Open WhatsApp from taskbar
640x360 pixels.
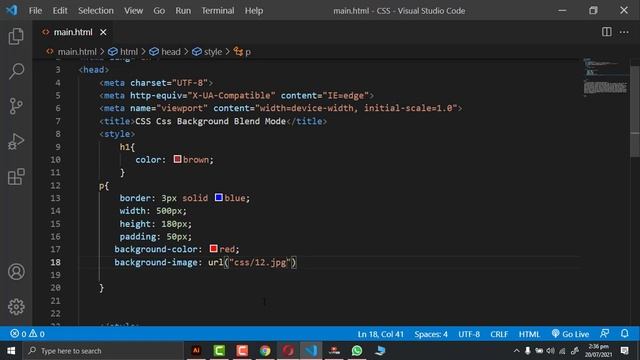357,351
